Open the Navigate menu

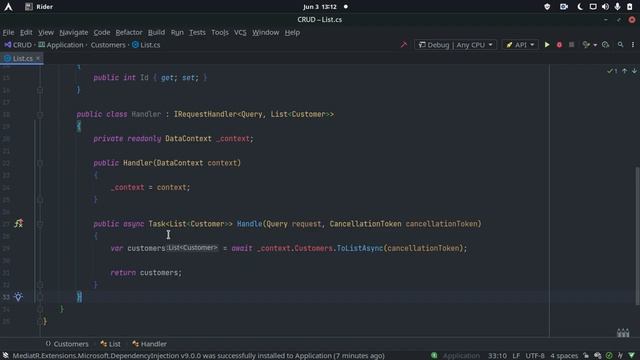(73, 32)
